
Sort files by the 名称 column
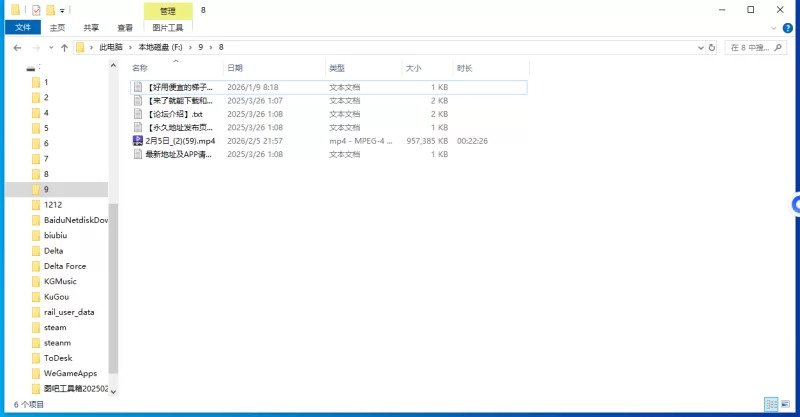pyautogui.click(x=140, y=68)
